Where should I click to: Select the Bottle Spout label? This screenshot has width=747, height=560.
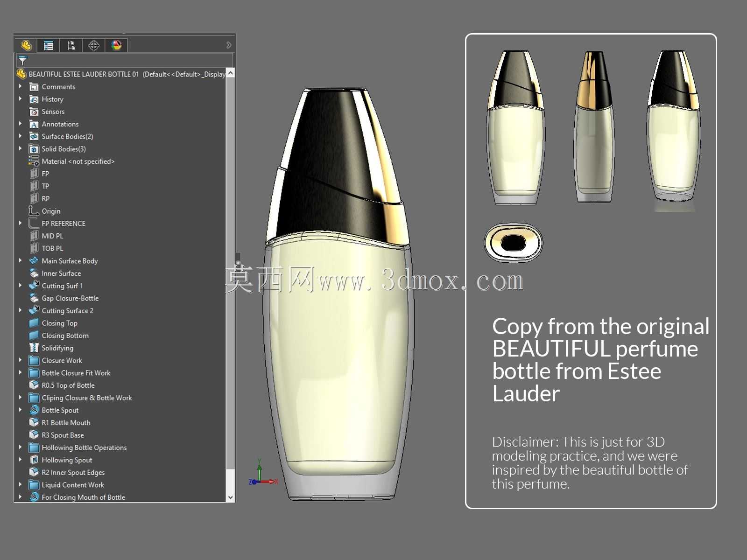[x=60, y=410]
